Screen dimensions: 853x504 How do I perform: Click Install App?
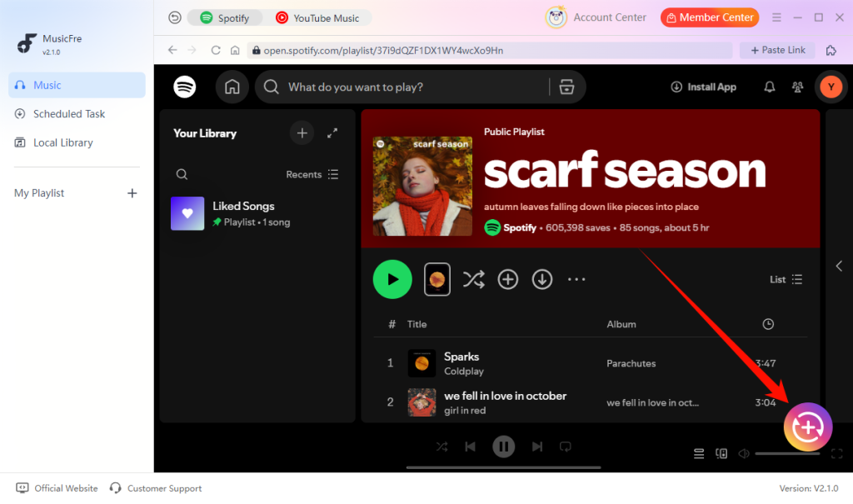click(703, 87)
